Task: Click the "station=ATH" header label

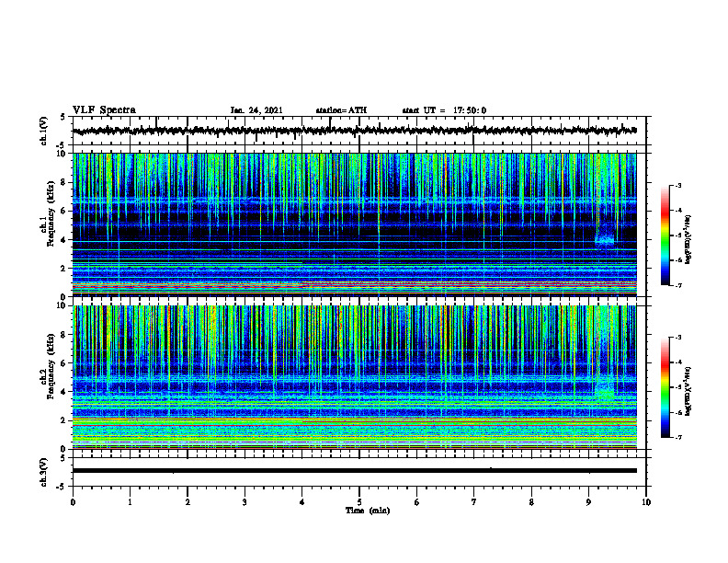Action: click(341, 110)
